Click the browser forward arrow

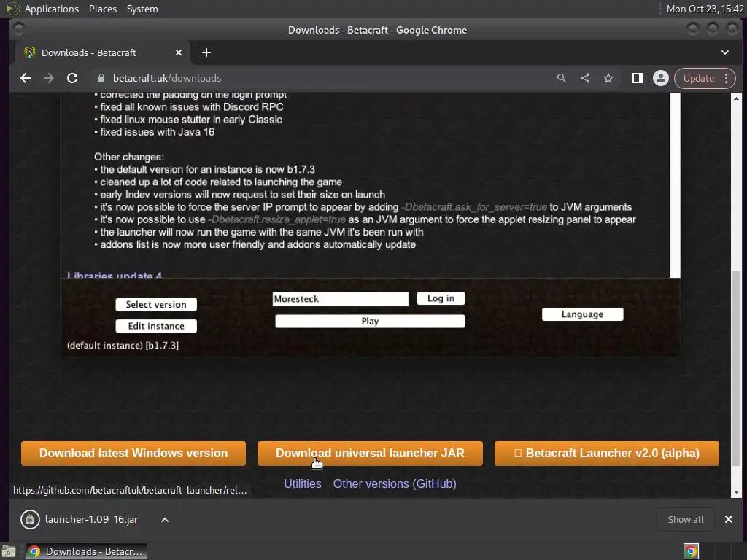[x=49, y=78]
